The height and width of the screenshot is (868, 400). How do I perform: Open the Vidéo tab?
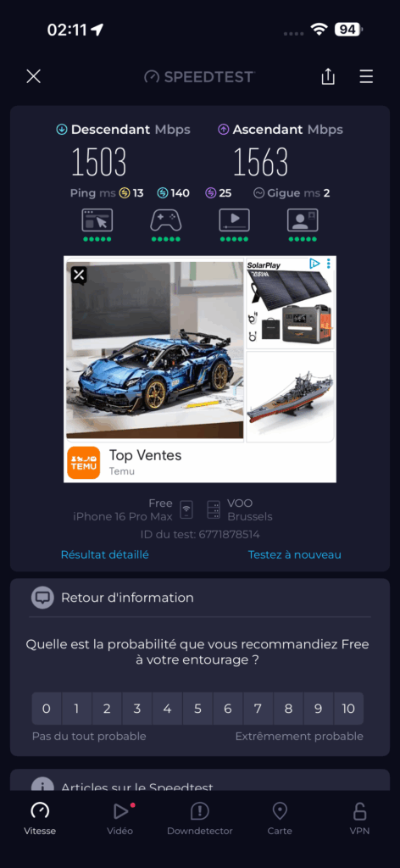click(x=120, y=819)
